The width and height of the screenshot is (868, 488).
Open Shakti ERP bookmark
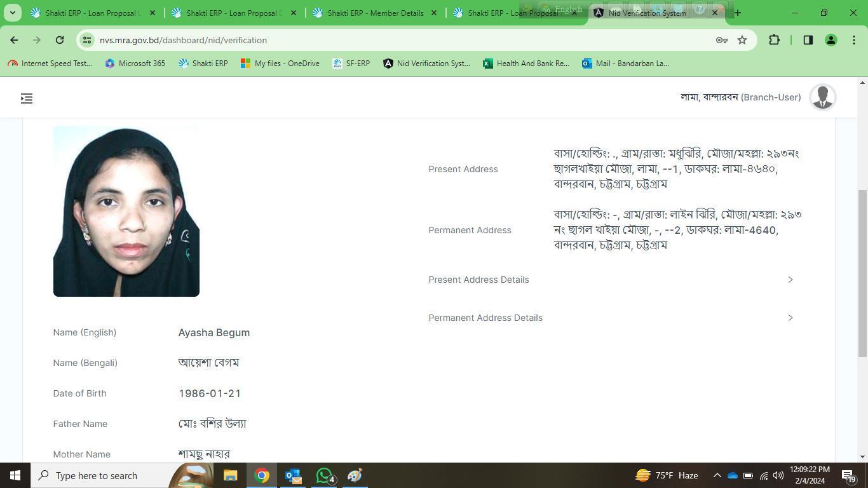(x=203, y=64)
